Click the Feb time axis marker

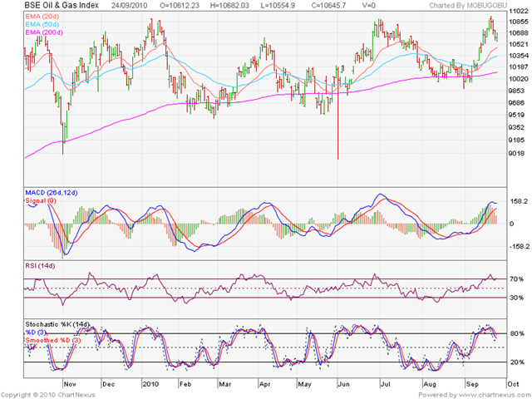click(185, 384)
